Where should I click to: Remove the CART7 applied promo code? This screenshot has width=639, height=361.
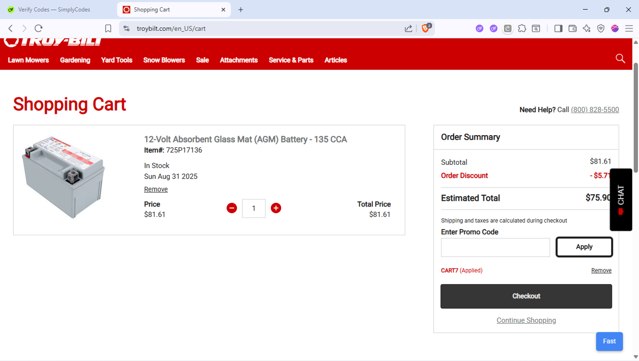(601, 271)
